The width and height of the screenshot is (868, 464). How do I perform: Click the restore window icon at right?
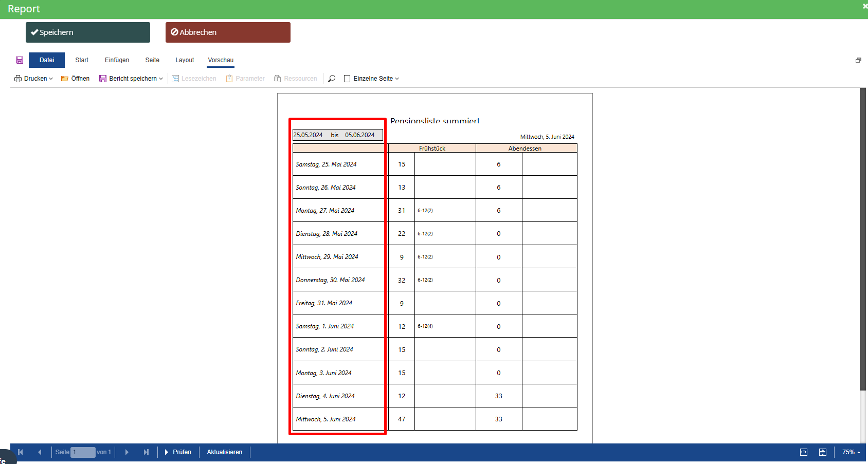pyautogui.click(x=858, y=60)
